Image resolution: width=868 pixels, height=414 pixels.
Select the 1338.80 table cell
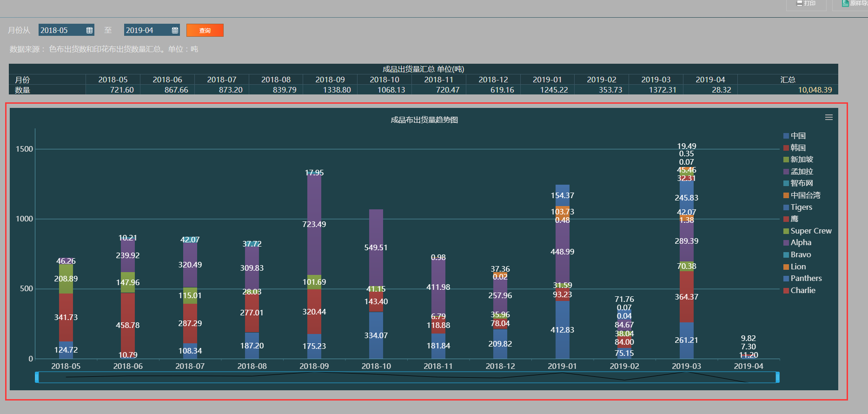330,90
